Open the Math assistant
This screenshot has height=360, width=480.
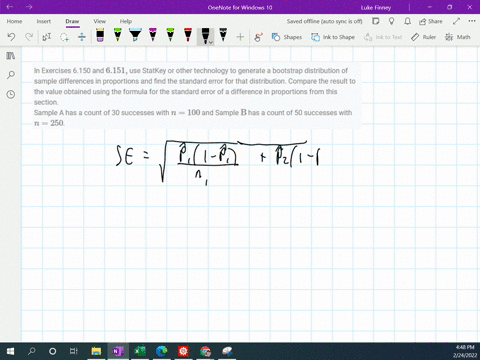[x=458, y=37]
